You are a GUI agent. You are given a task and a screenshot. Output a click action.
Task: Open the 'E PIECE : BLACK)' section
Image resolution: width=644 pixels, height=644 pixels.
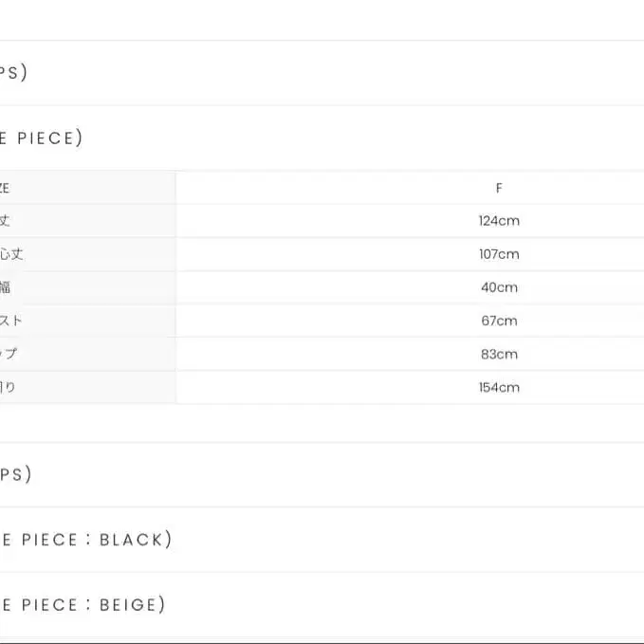point(85,540)
